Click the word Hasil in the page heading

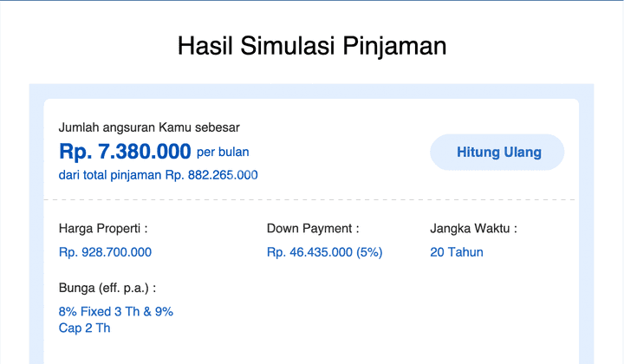[205, 46]
